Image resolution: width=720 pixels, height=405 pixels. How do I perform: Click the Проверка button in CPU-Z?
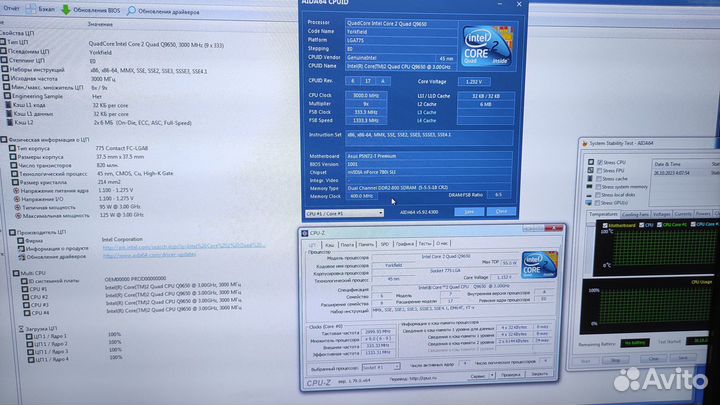click(x=511, y=375)
